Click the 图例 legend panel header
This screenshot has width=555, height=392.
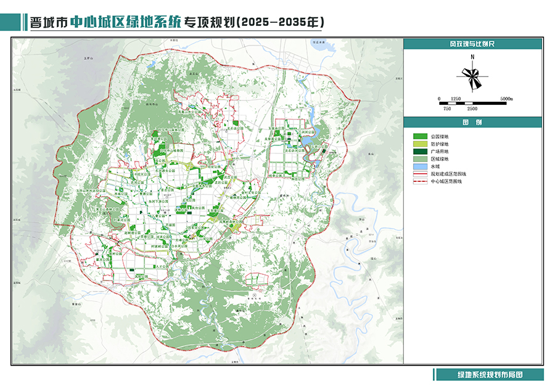point(473,123)
